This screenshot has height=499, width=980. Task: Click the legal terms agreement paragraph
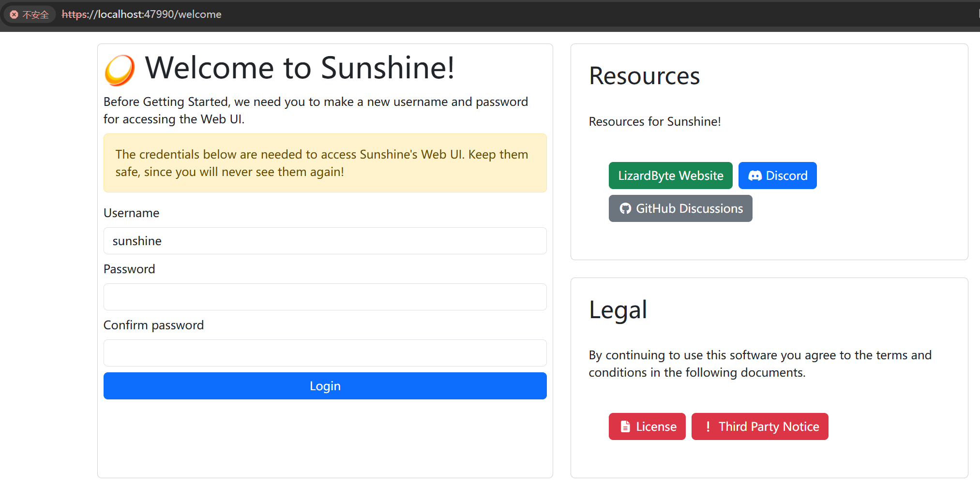coord(760,364)
